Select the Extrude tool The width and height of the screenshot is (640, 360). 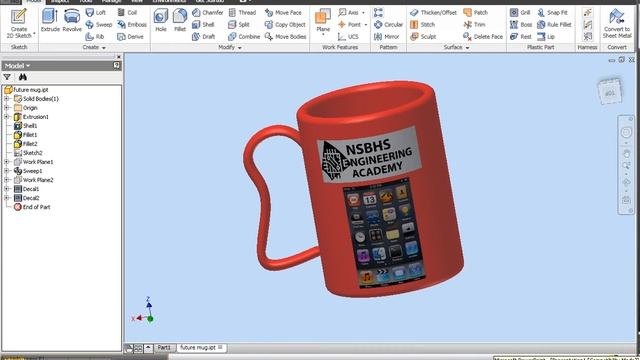click(50, 20)
